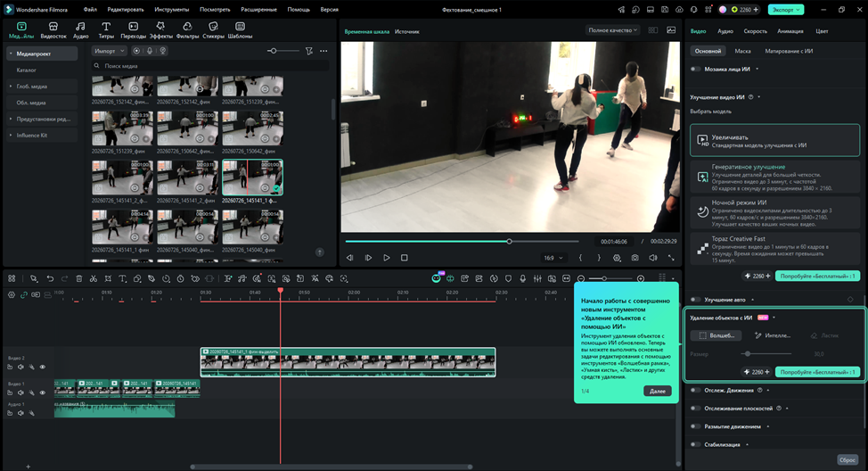Screen dimensions: 868x471
Task: Expand Influence Kit tree item
Action: pos(11,136)
